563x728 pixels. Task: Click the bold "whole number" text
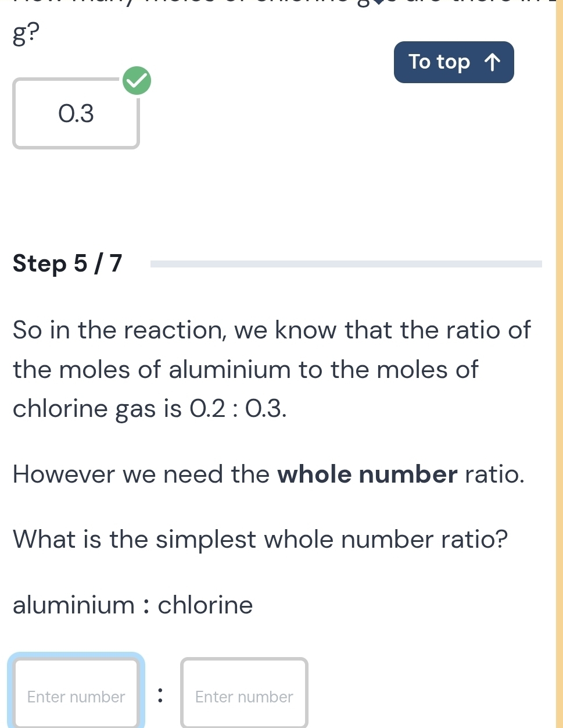click(368, 474)
